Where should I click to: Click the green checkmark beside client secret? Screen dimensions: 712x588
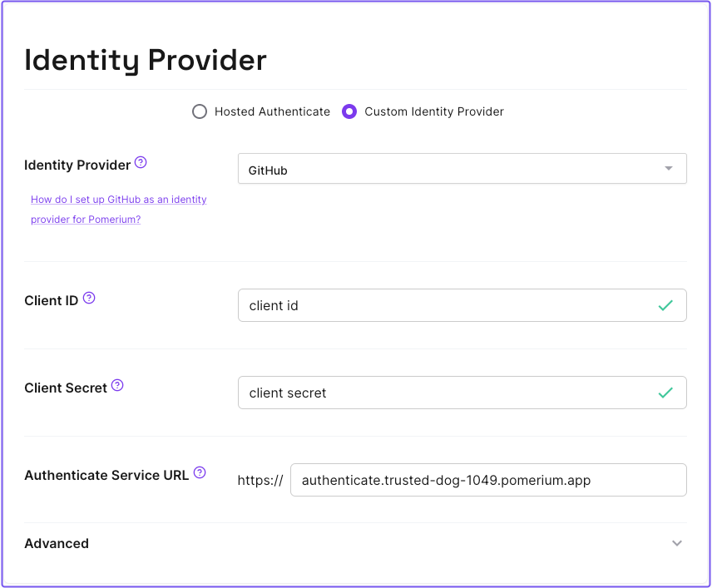[x=665, y=393]
